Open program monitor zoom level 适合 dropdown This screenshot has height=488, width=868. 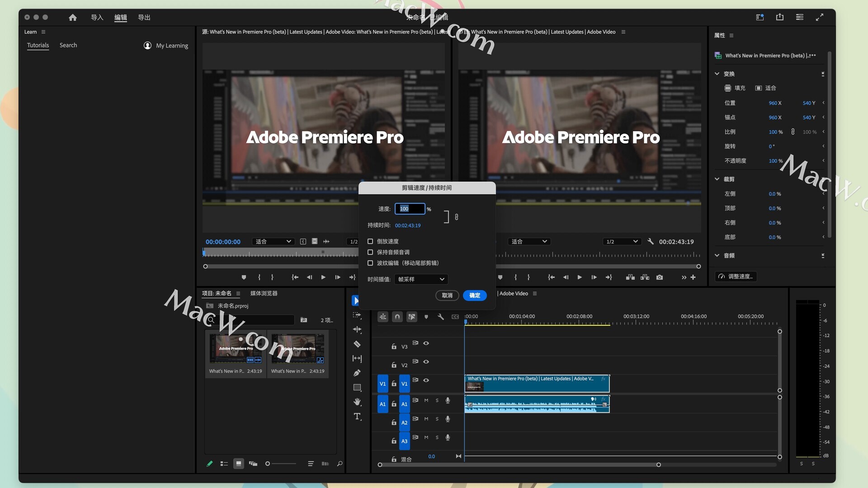pos(529,241)
